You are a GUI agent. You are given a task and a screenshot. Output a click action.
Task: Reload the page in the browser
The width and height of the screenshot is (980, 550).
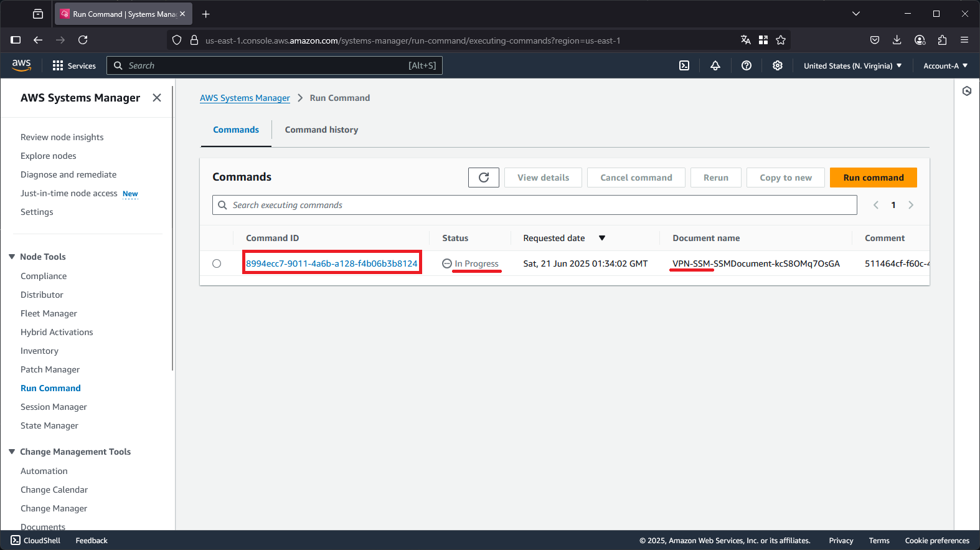83,40
